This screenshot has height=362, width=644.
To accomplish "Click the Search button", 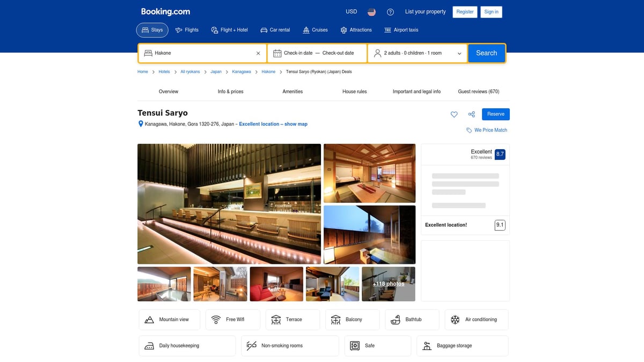I will (x=486, y=53).
